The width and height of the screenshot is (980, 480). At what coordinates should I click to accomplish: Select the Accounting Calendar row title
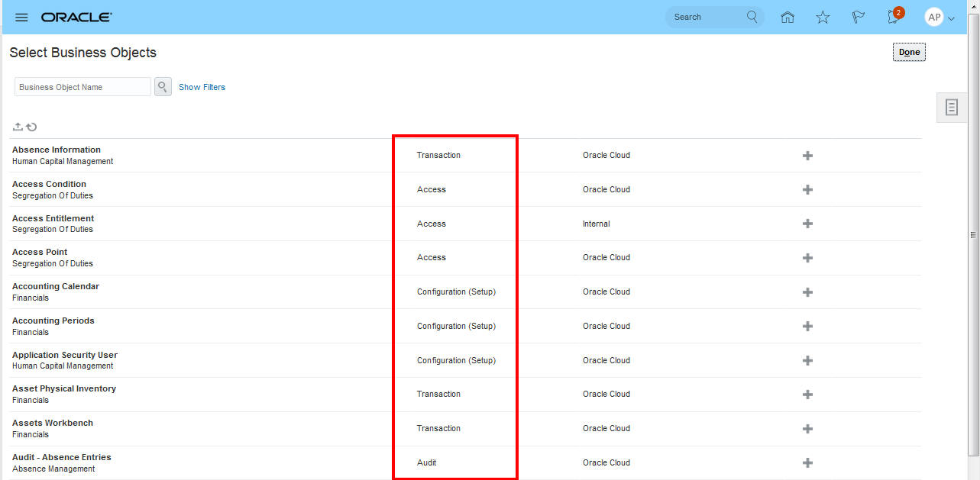(56, 286)
